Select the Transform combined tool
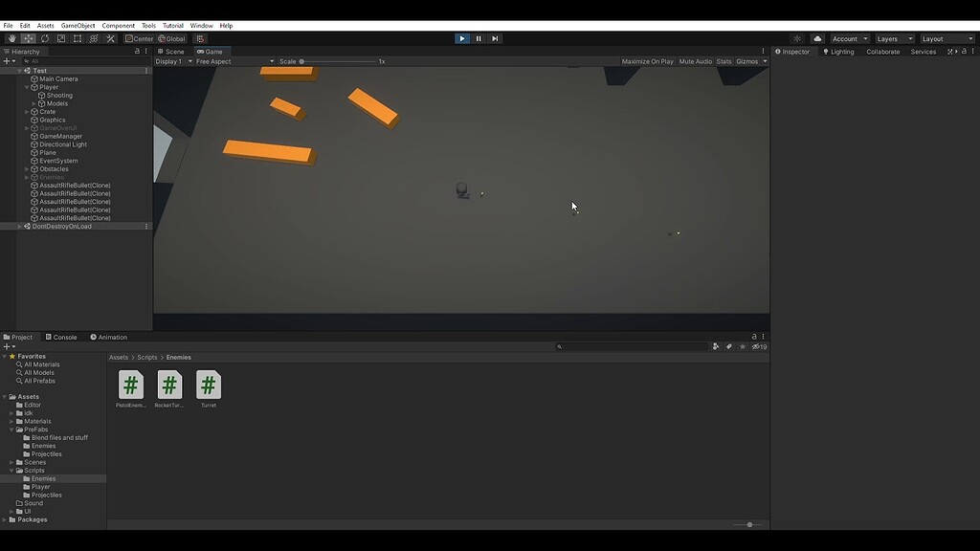Image resolution: width=980 pixels, height=551 pixels. click(94, 38)
